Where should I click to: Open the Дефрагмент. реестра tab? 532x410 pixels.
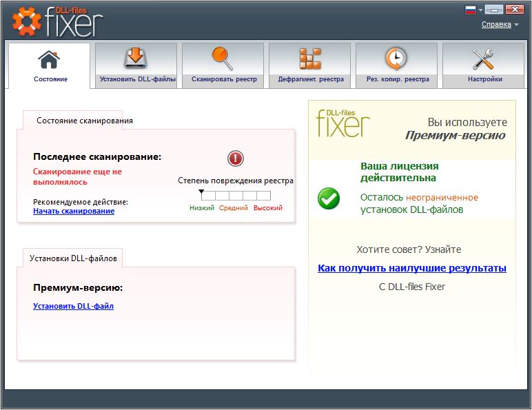pyautogui.click(x=310, y=66)
